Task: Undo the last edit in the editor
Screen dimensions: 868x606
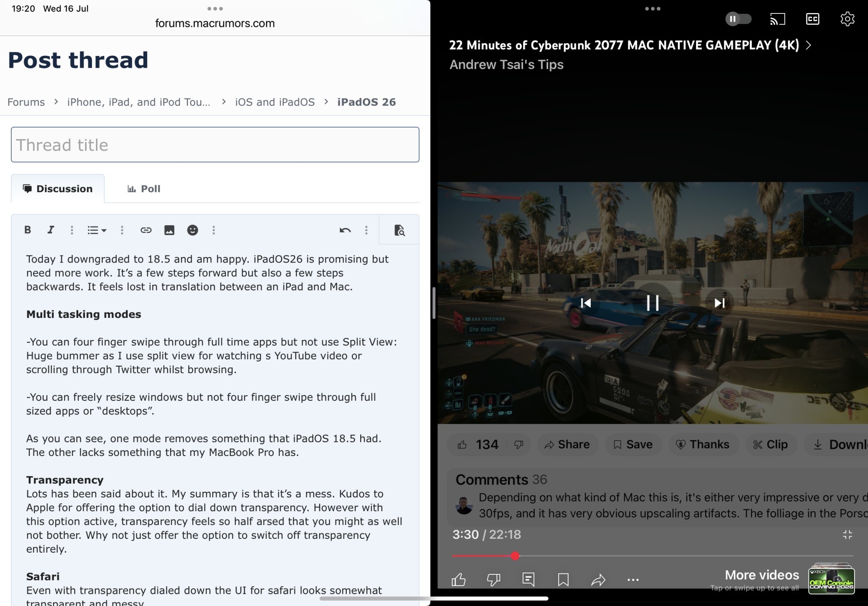Action: [345, 230]
